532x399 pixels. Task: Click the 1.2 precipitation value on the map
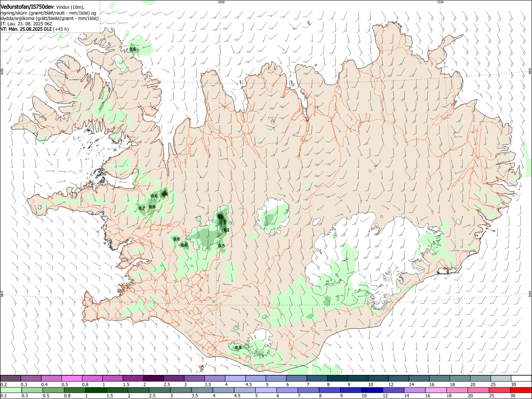(226, 230)
